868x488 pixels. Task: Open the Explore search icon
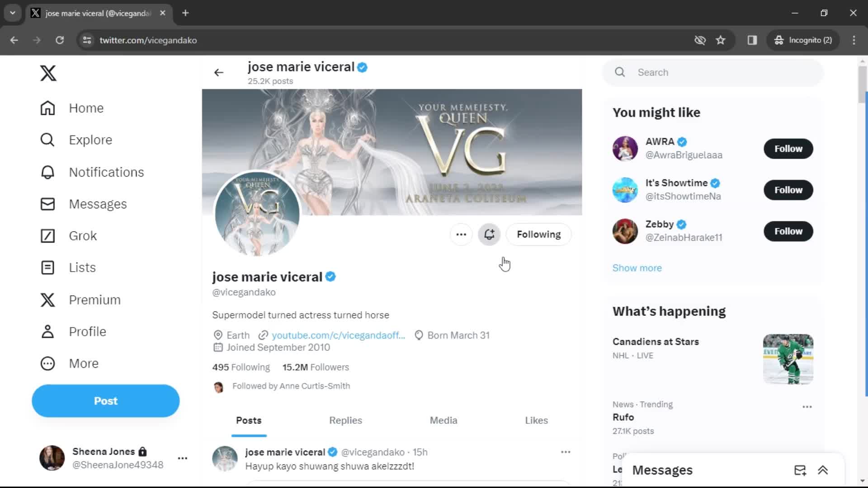[47, 140]
